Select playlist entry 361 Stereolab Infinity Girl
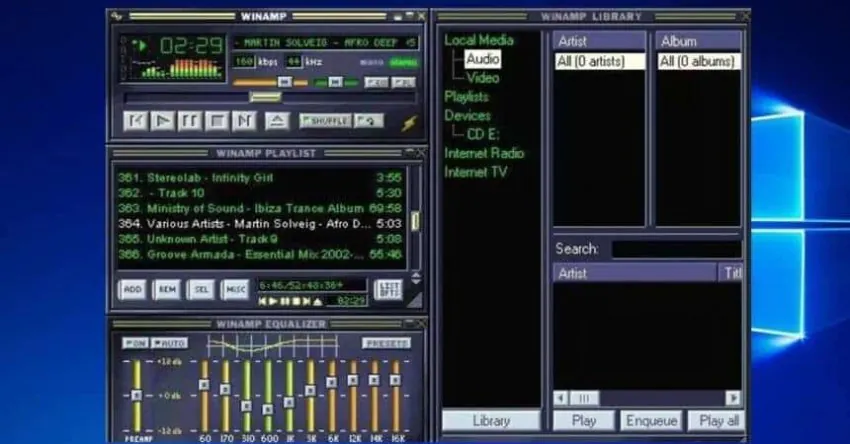The height and width of the screenshot is (444, 850). coord(260,178)
